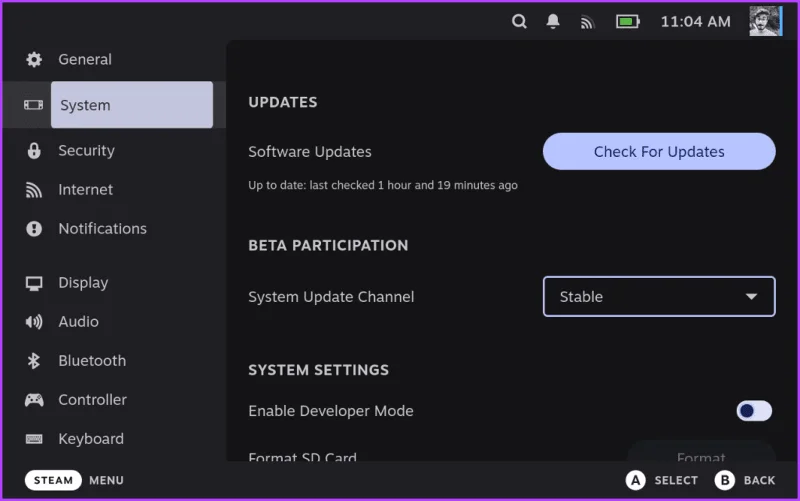The width and height of the screenshot is (800, 501).
Task: Click the Controller gamepad icon
Action: click(34, 400)
